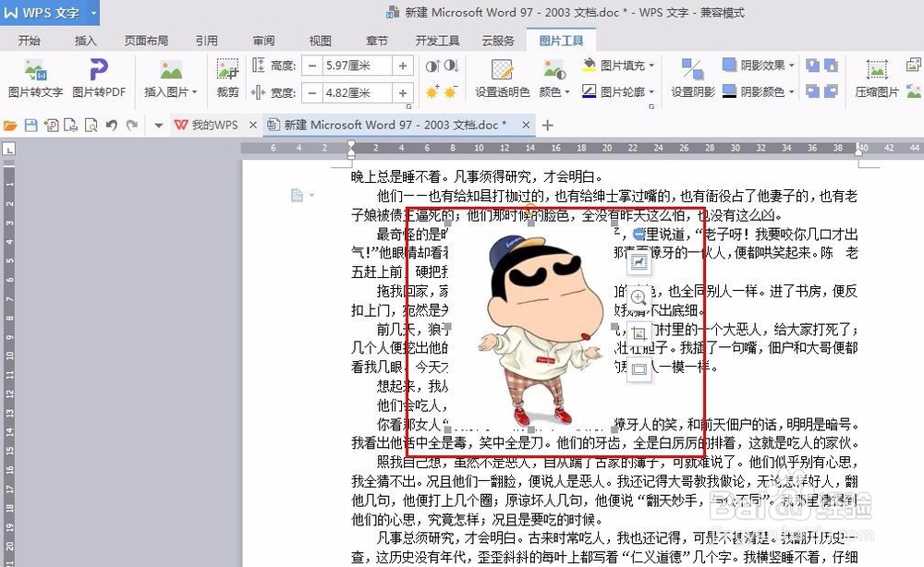Viewport: 924px width, 567px height.
Task: Nudge shadow down icon
Action: [x=831, y=65]
